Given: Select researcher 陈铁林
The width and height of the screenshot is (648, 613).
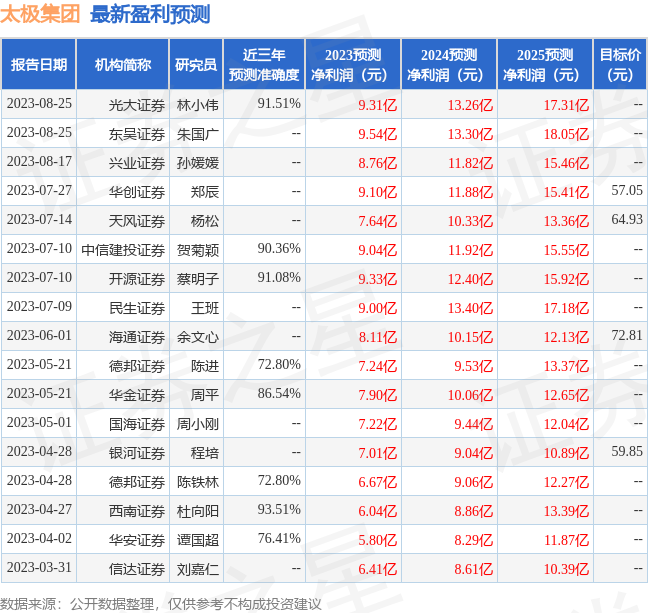Looking at the screenshot, I should point(198,482).
